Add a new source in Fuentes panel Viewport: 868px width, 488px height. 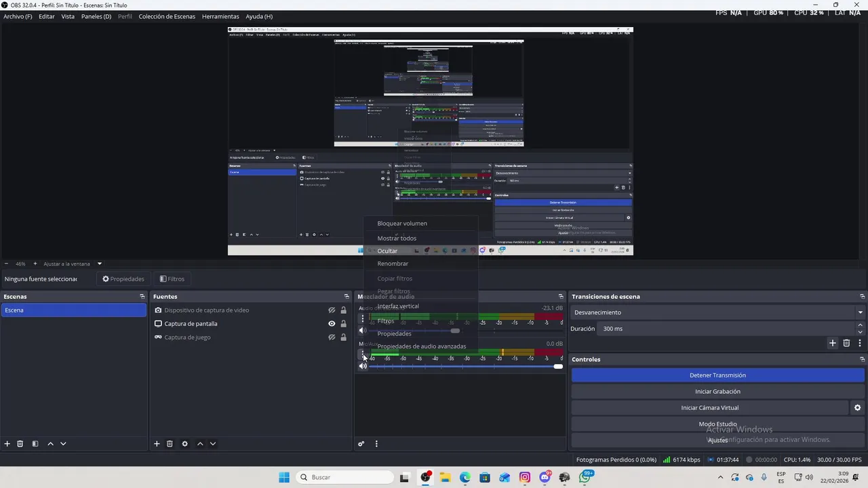point(157,444)
